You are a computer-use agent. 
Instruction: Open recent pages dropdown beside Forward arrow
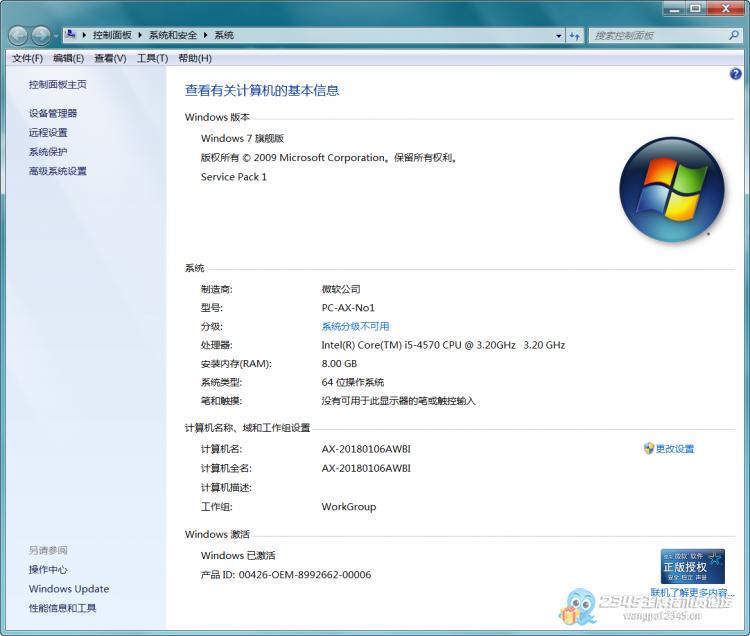click(56, 36)
